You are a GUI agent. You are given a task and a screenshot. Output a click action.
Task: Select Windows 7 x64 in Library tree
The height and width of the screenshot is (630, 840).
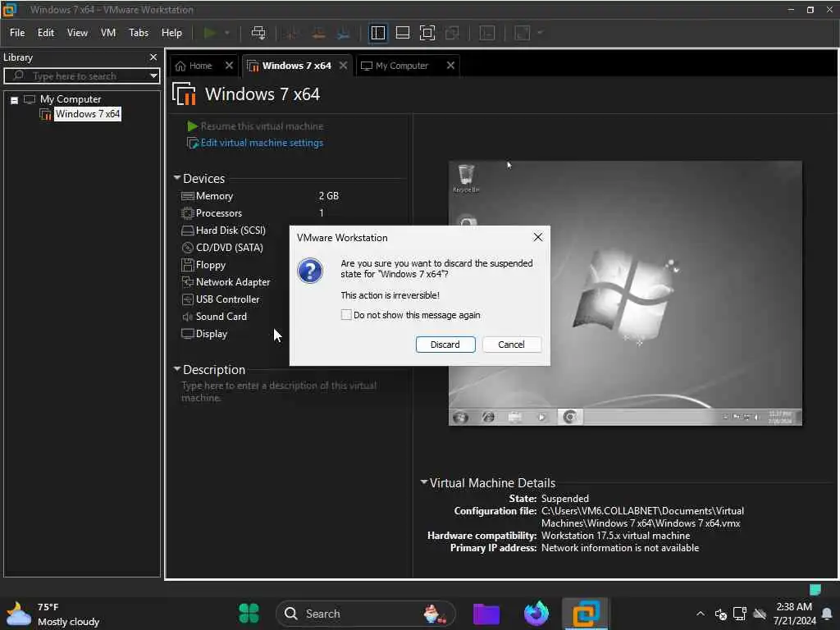tap(88, 114)
